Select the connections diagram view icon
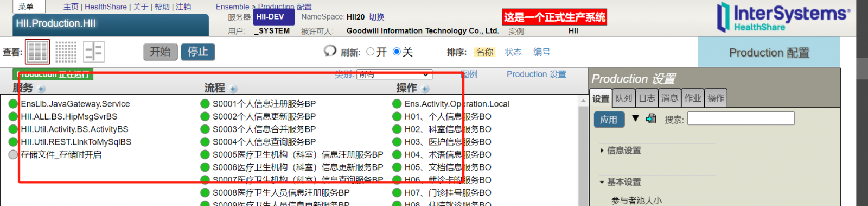 [94, 52]
